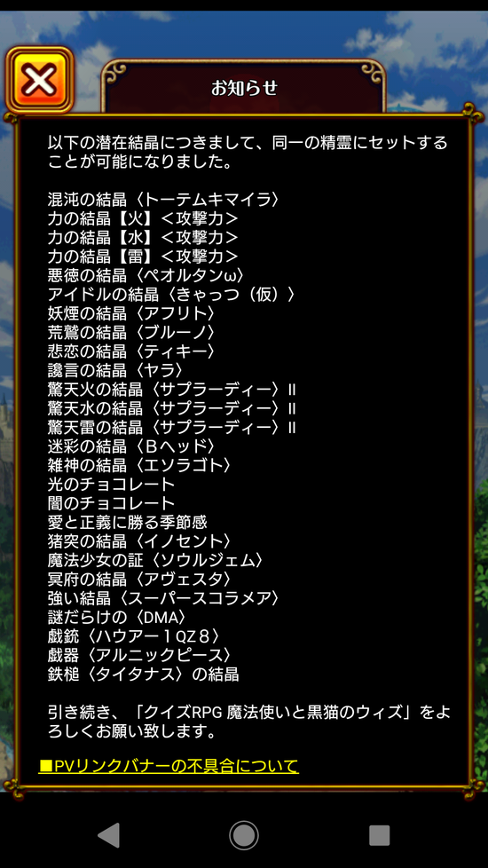The width and height of the screenshot is (488, 868).
Task: Click the 光のチョコレート entry
Action: click(111, 485)
